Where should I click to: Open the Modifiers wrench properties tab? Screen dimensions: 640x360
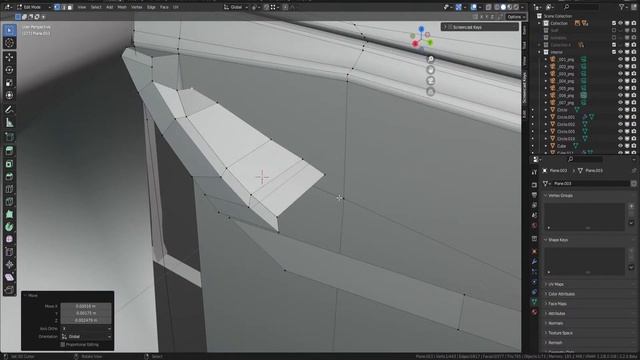click(534, 262)
